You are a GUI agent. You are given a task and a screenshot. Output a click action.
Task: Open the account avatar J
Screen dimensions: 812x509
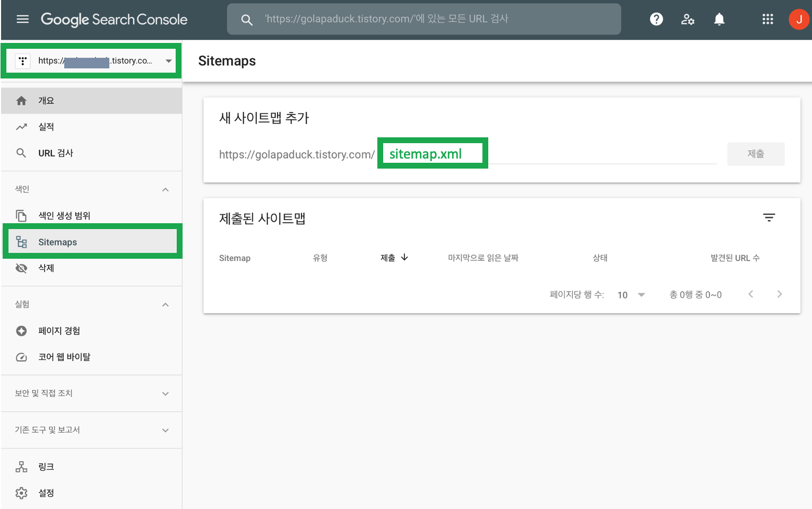pyautogui.click(x=799, y=20)
